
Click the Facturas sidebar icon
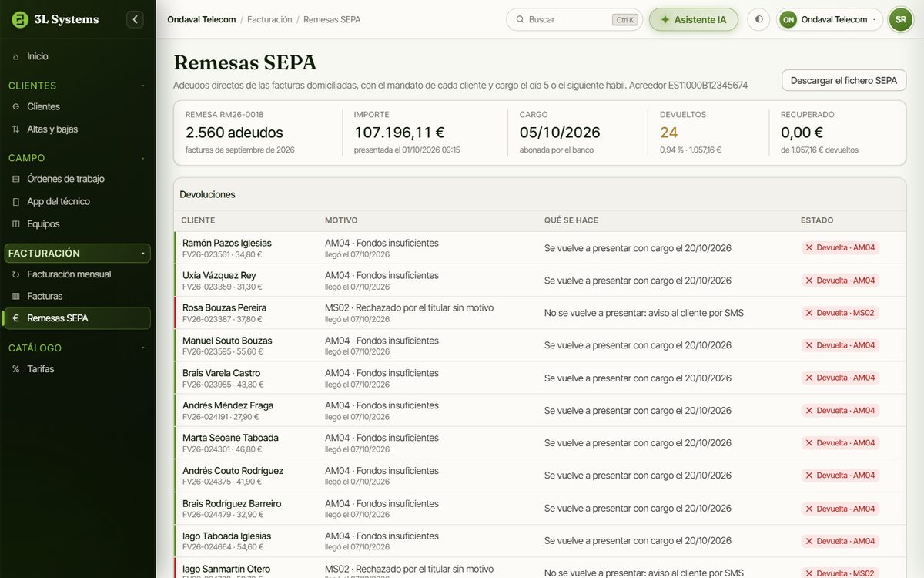pyautogui.click(x=16, y=296)
